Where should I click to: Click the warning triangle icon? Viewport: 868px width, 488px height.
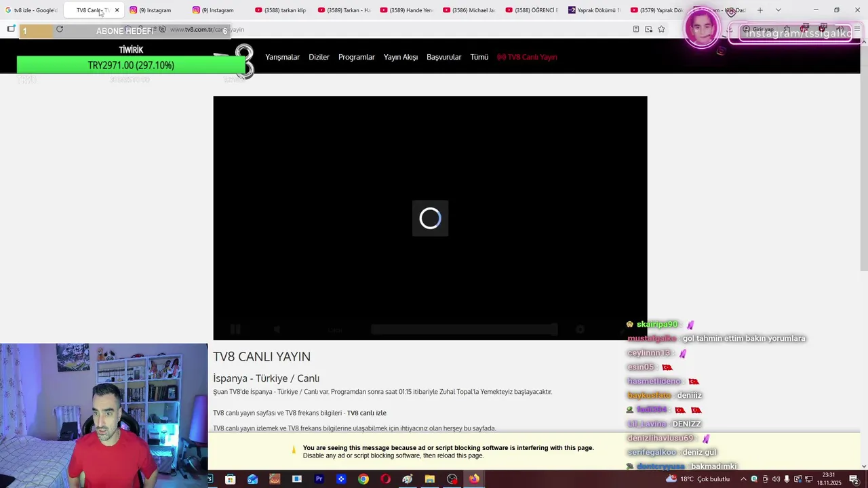pyautogui.click(x=294, y=450)
